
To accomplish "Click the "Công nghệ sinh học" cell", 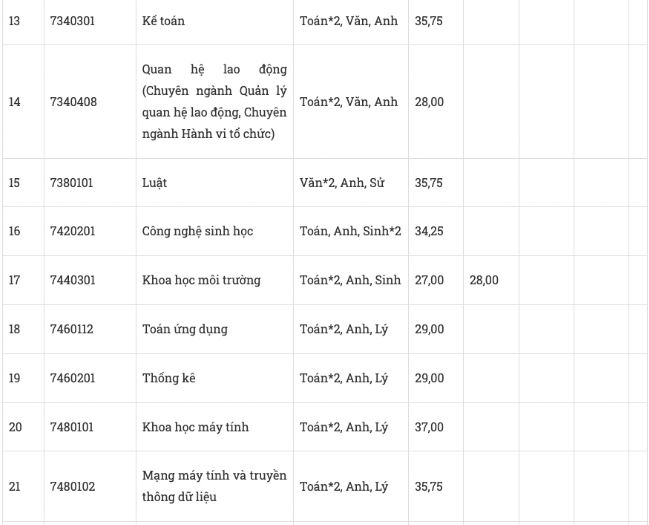I will click(197, 231).
